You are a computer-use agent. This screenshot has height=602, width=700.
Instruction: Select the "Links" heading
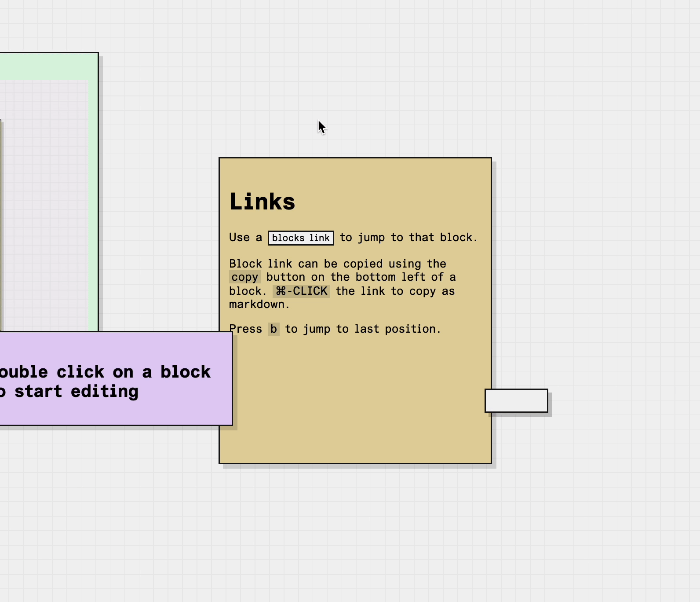(x=262, y=202)
